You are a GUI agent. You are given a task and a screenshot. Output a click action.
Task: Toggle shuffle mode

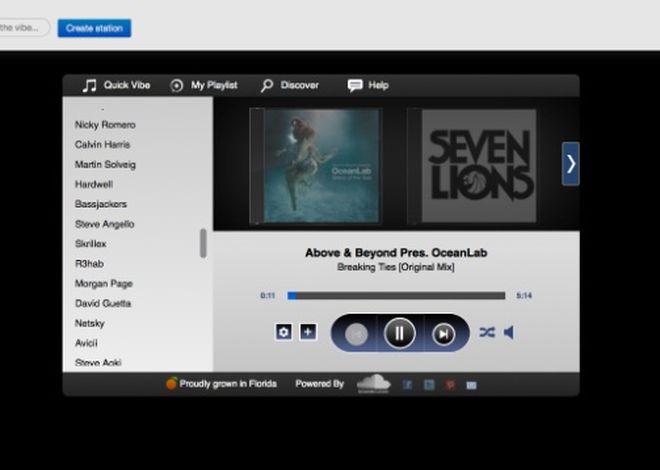coord(487,332)
